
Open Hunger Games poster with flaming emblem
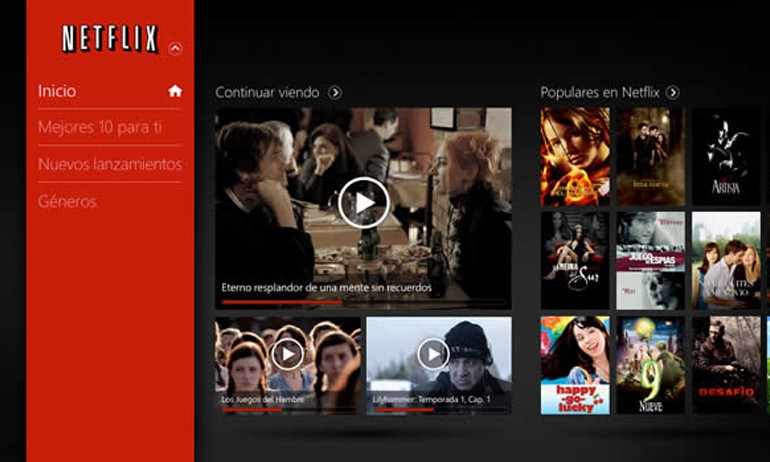click(x=575, y=157)
